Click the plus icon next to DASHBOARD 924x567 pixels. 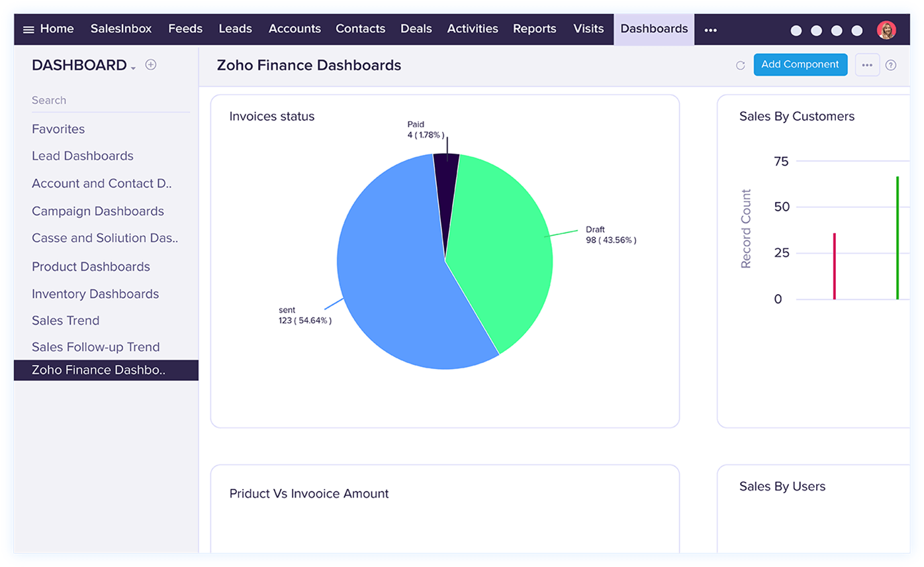point(151,65)
